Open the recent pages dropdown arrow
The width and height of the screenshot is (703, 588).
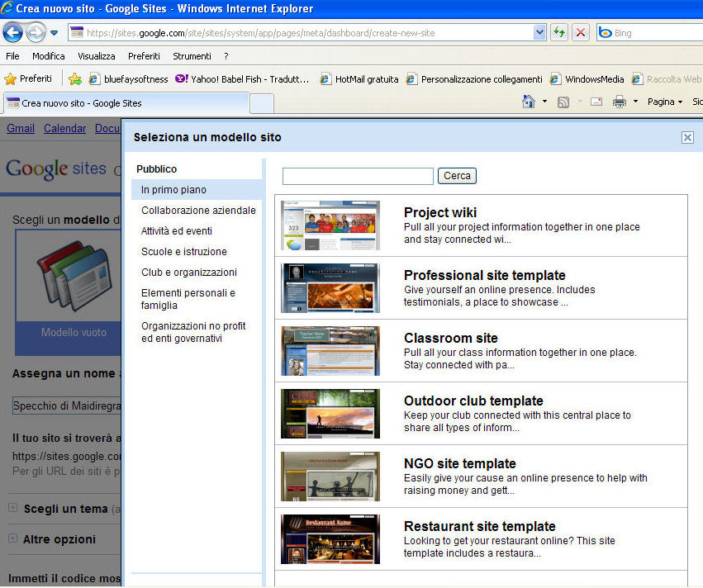click(x=55, y=33)
